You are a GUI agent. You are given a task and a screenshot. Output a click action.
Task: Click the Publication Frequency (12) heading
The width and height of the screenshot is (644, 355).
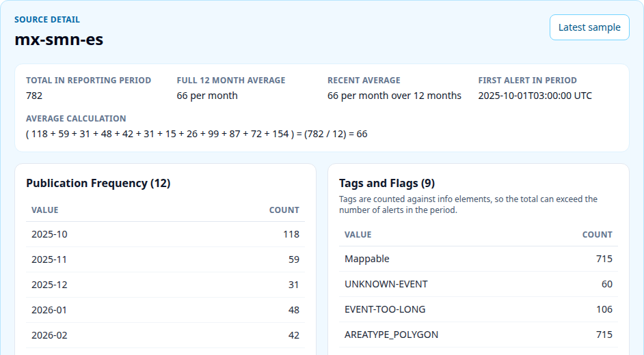click(98, 183)
